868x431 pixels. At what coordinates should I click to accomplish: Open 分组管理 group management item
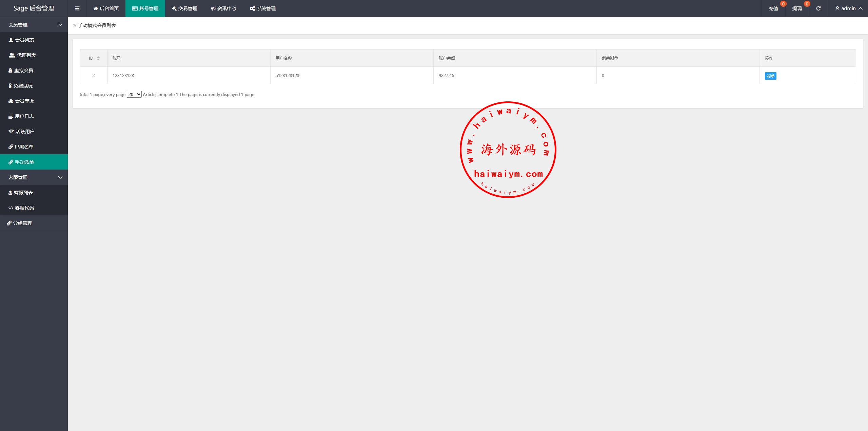click(x=22, y=223)
